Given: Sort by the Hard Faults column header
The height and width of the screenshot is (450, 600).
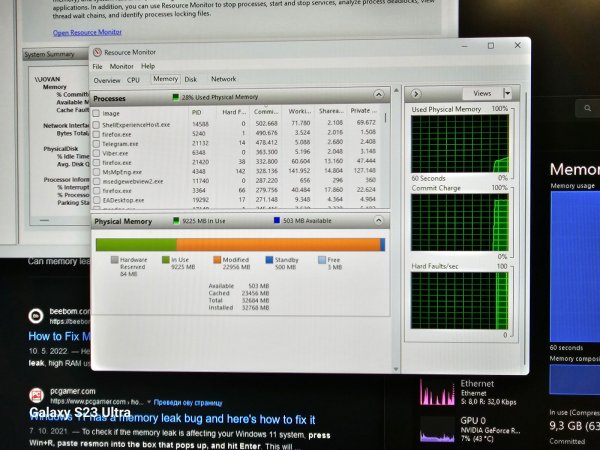Looking at the screenshot, I should click(x=234, y=112).
